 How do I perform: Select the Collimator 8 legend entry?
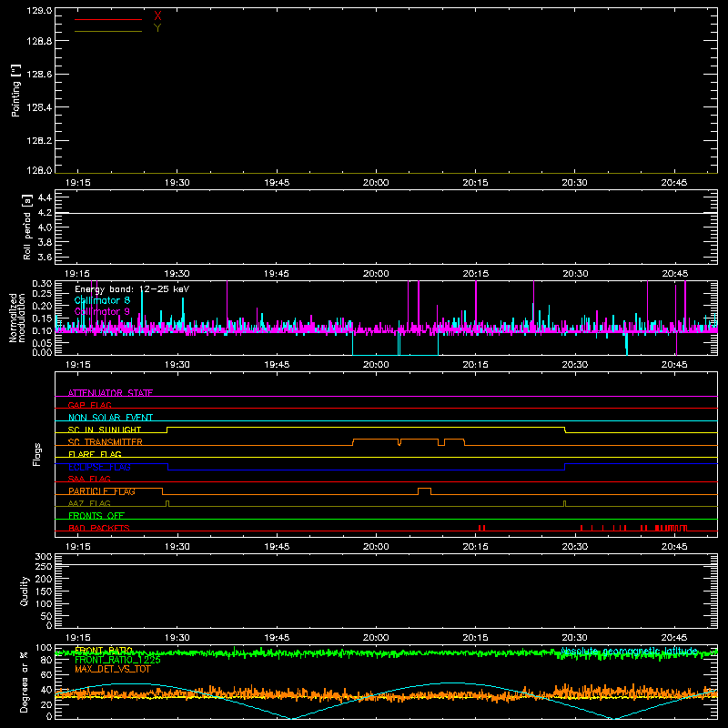(102, 300)
